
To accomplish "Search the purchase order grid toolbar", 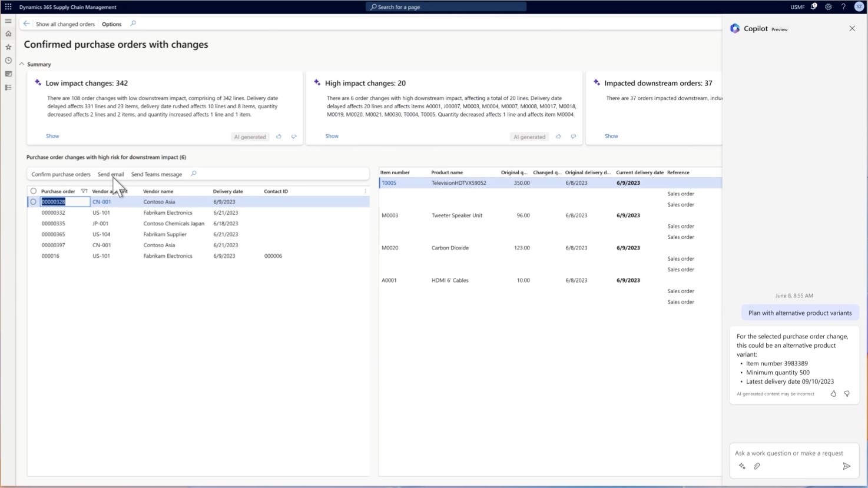I will pyautogui.click(x=194, y=174).
